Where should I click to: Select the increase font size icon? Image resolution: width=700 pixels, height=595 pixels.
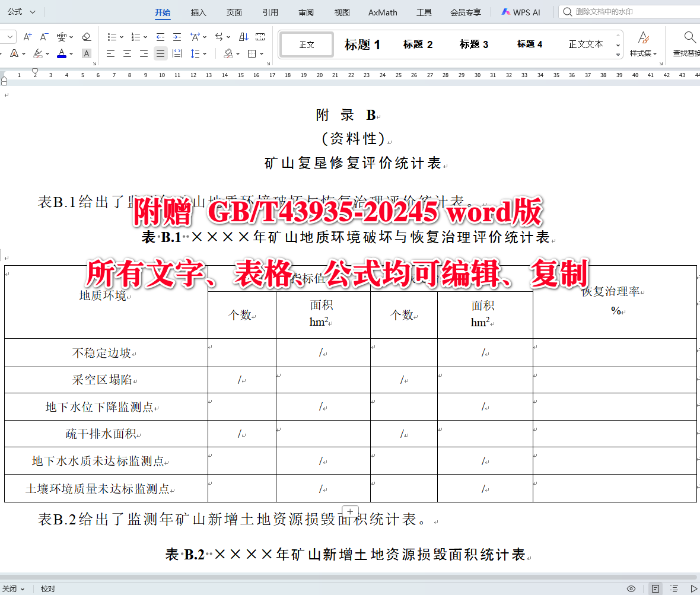[27, 37]
